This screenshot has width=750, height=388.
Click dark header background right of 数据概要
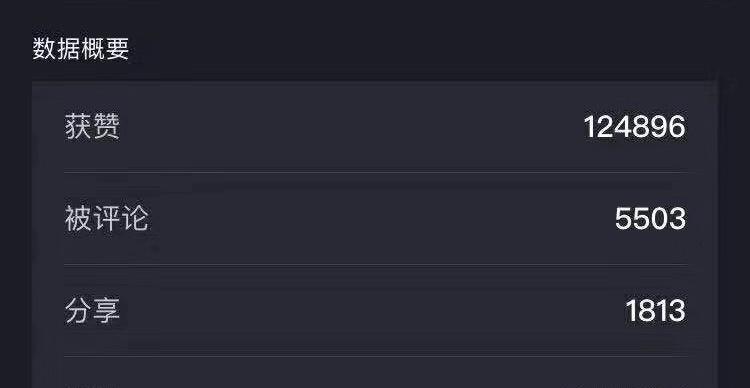click(x=430, y=49)
